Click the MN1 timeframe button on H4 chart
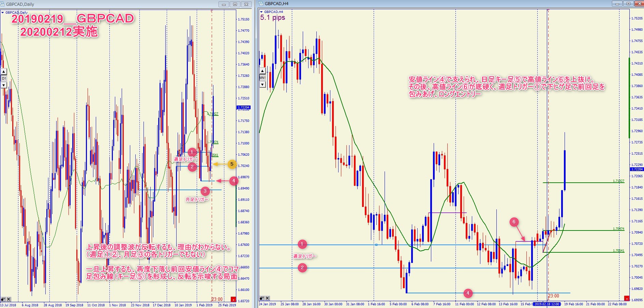The width and height of the screenshot is (644, 308). coord(263,78)
